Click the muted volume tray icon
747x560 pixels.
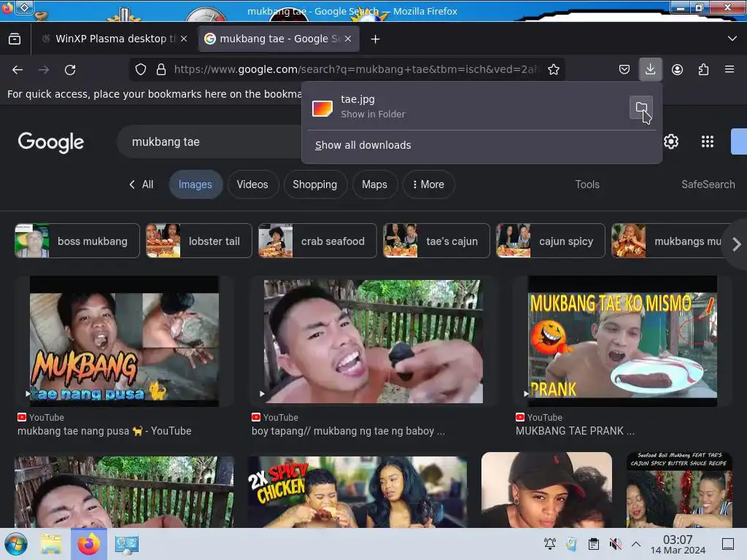tap(615, 543)
